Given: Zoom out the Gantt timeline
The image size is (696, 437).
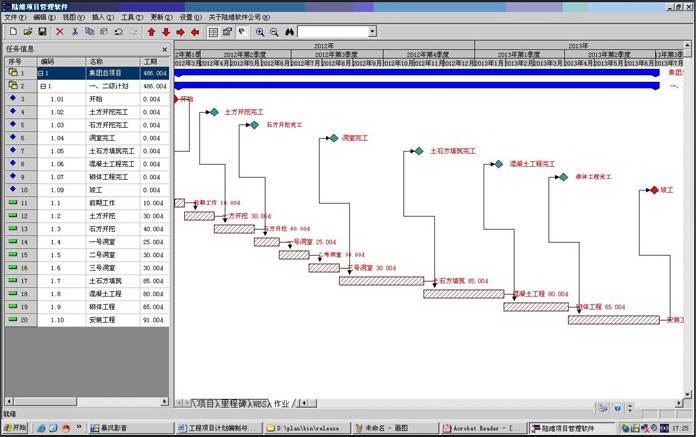Looking at the screenshot, I should [274, 32].
